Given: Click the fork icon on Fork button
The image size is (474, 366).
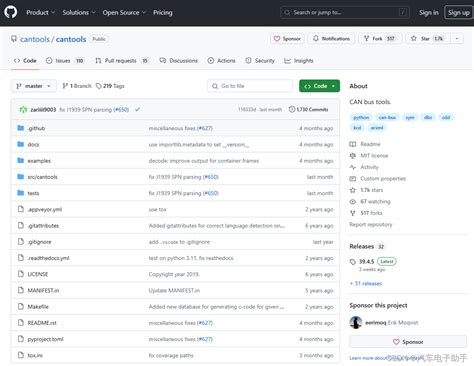Looking at the screenshot, I should (x=366, y=38).
